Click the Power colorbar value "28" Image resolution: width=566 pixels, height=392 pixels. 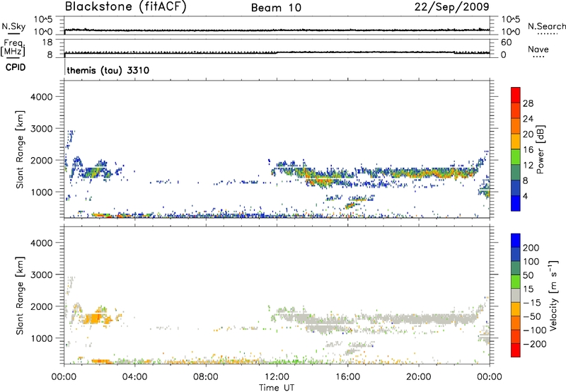[x=528, y=103]
